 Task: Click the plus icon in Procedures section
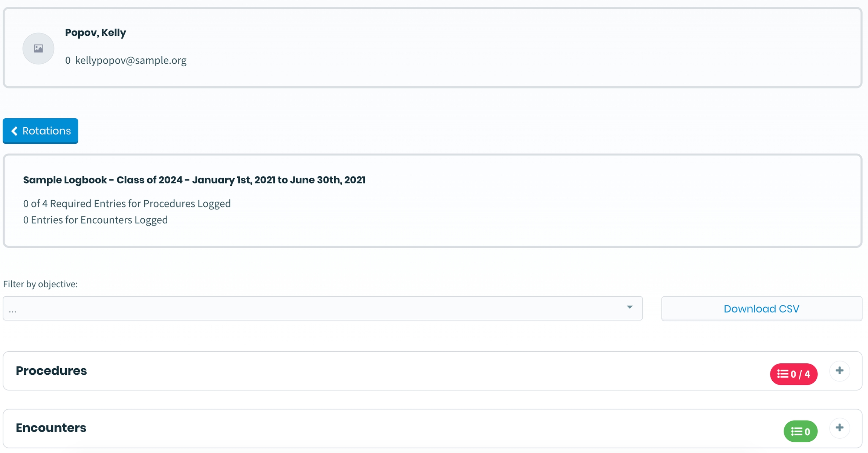click(839, 371)
